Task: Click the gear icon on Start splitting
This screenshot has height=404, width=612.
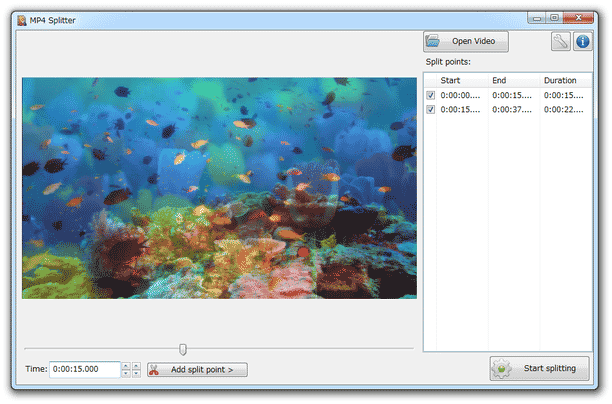Action: click(x=502, y=368)
